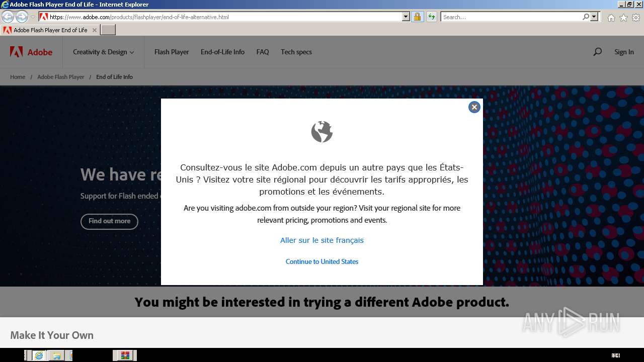Click the Adobe Flash Player URL address field
Image resolution: width=644 pixels, height=362 pixels.
click(225, 17)
